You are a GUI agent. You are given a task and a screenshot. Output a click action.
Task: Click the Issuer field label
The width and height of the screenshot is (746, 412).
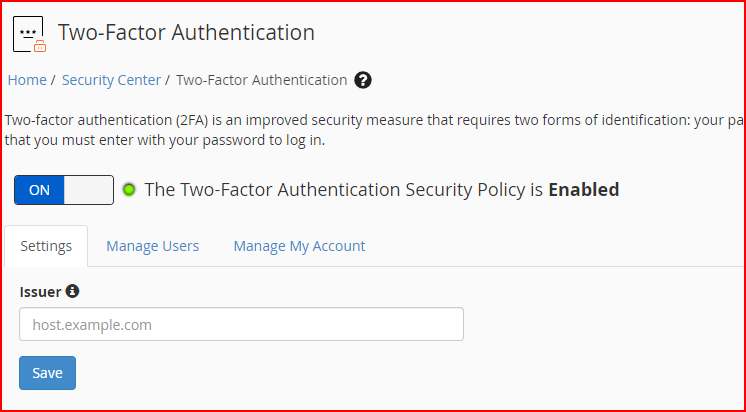(x=40, y=292)
